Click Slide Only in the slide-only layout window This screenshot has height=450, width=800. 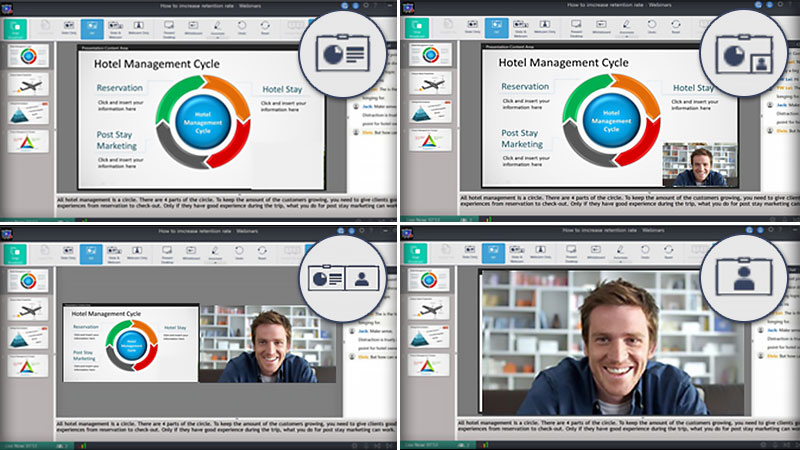69,28
